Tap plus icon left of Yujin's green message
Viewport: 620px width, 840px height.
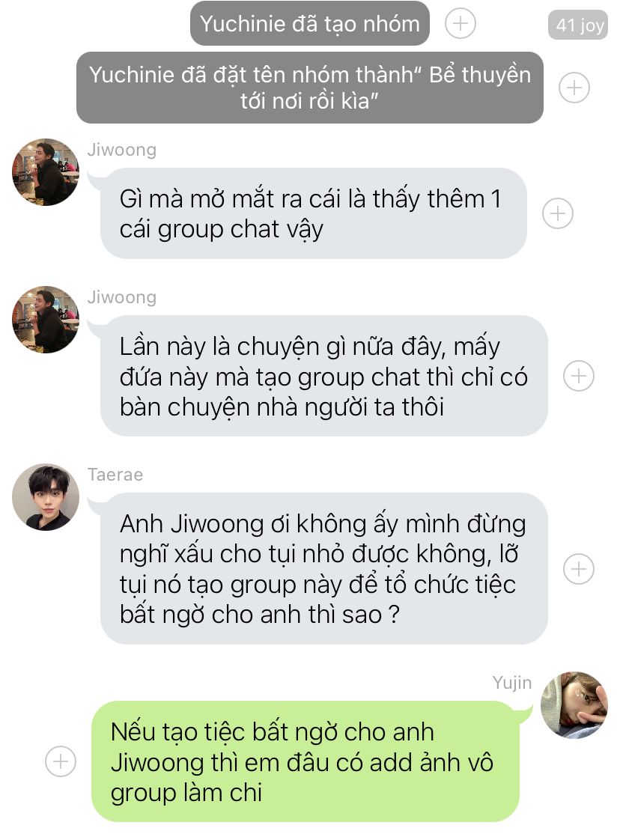(x=61, y=761)
